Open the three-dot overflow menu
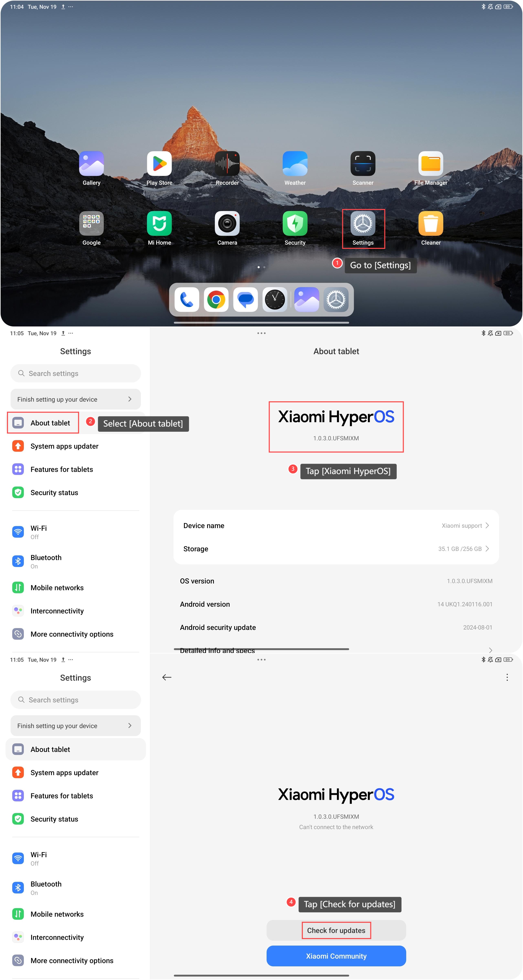This screenshot has height=980, width=523. point(507,677)
